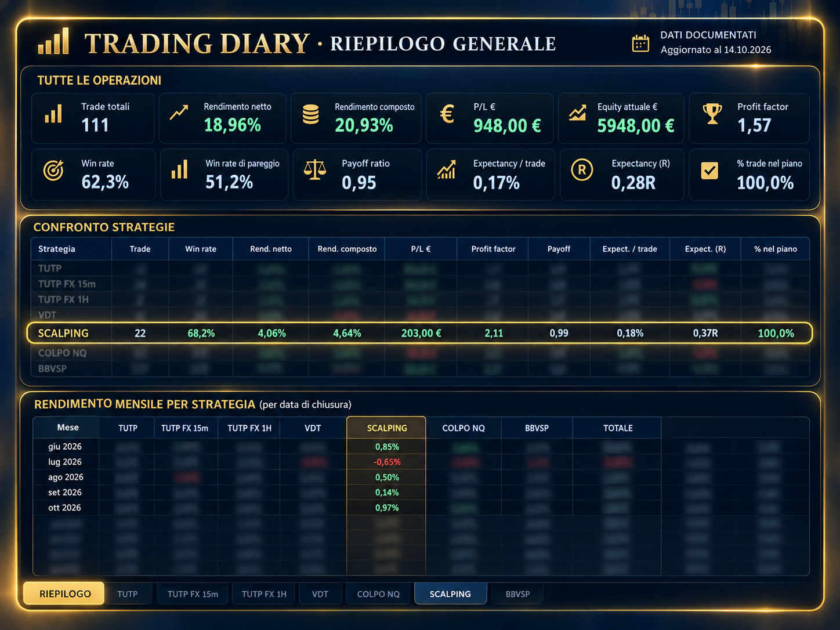Click the circled R Expectancy icon
The height and width of the screenshot is (630, 840).
(x=582, y=170)
